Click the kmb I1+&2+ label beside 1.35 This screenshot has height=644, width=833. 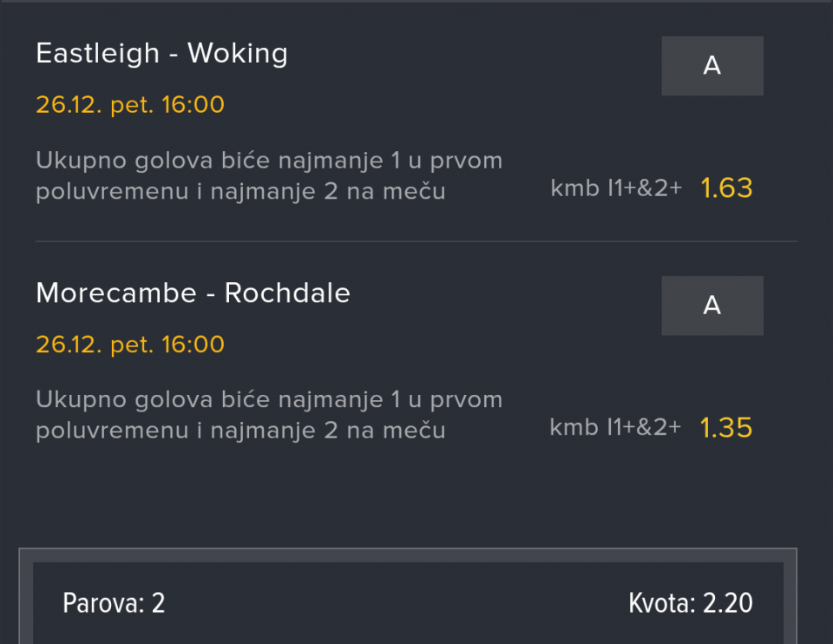pyautogui.click(x=616, y=428)
